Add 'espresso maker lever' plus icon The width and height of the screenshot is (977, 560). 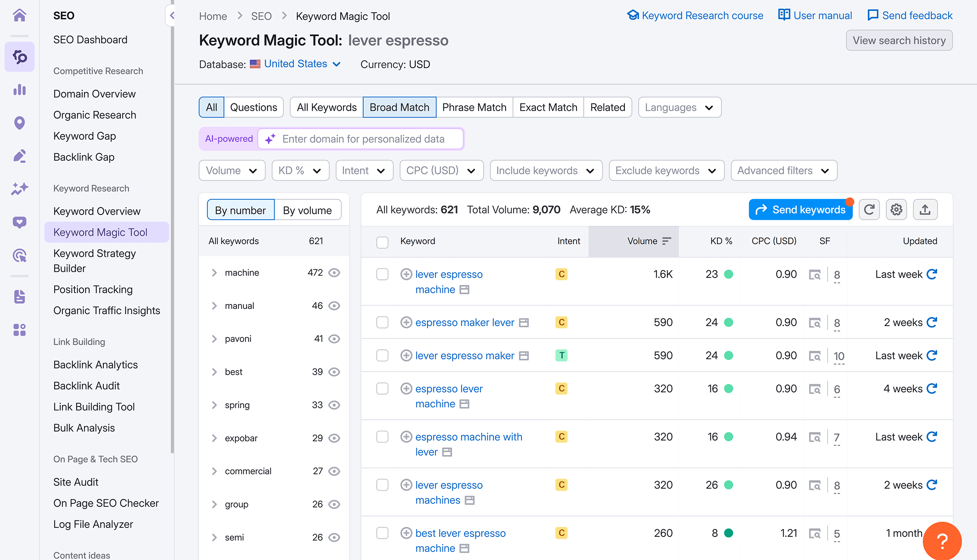pos(406,322)
